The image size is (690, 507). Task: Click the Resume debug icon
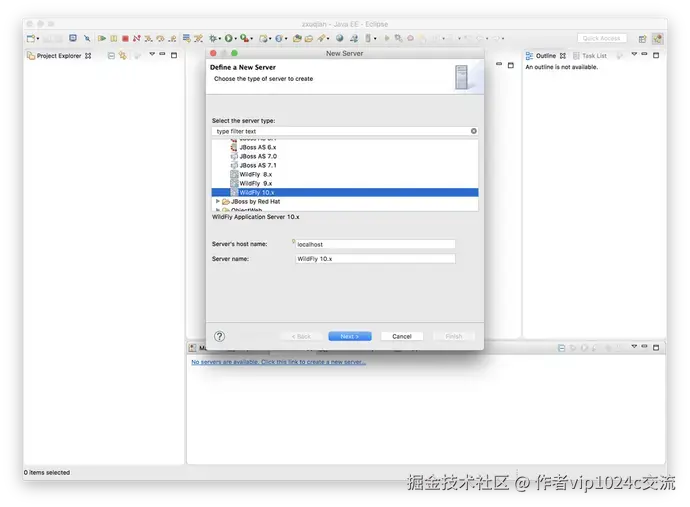[102, 38]
